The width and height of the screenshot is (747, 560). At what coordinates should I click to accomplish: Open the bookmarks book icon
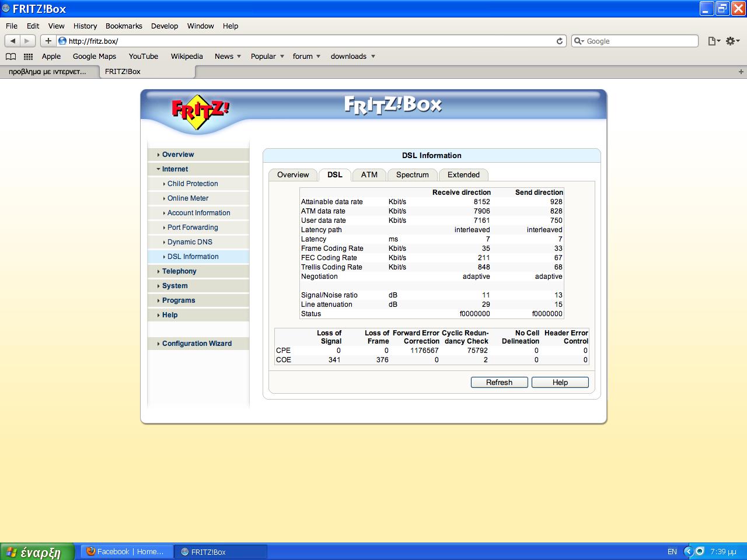[11, 57]
